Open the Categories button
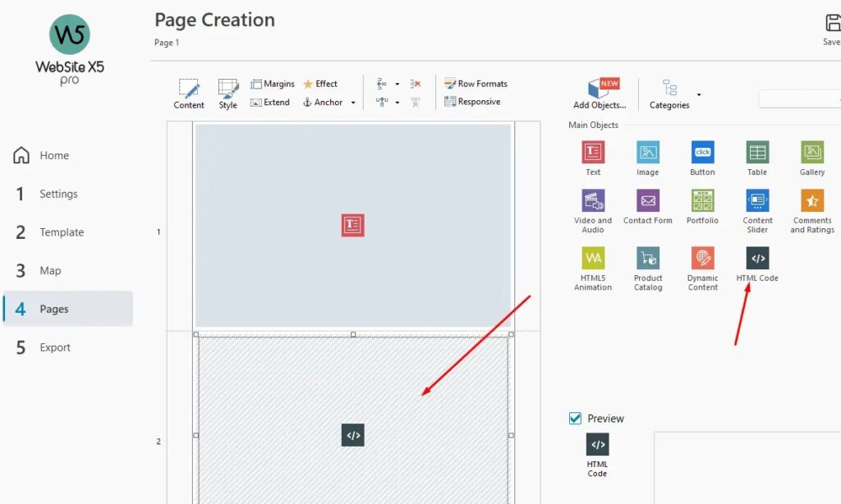Viewport: 841px width, 504px height. pos(669,94)
